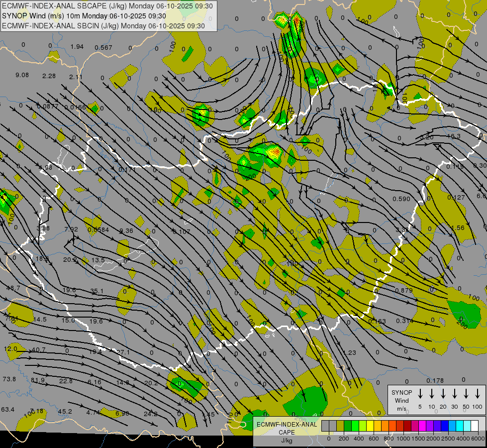Image resolution: width=487 pixels, height=448 pixels.
Task: Pick the bright green swatch left of 400
Action: coord(355,426)
